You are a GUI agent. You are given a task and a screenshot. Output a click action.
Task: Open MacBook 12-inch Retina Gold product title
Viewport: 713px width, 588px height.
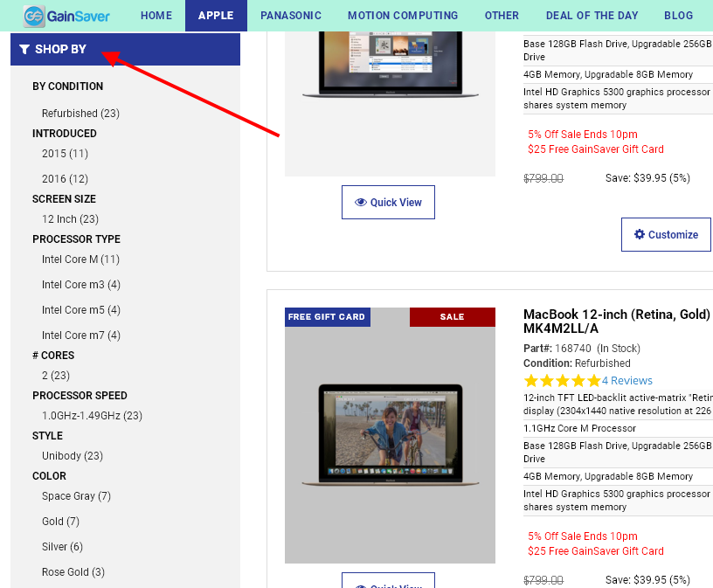[617, 321]
